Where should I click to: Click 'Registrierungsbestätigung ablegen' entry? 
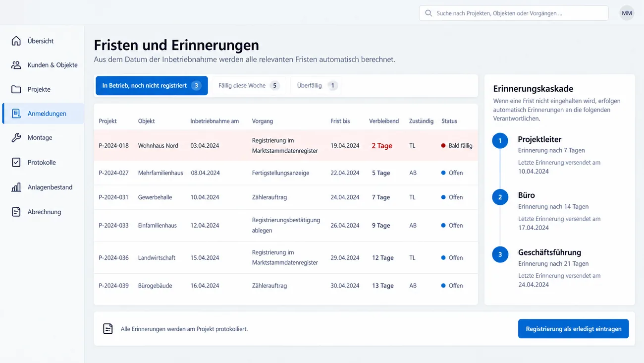click(286, 225)
